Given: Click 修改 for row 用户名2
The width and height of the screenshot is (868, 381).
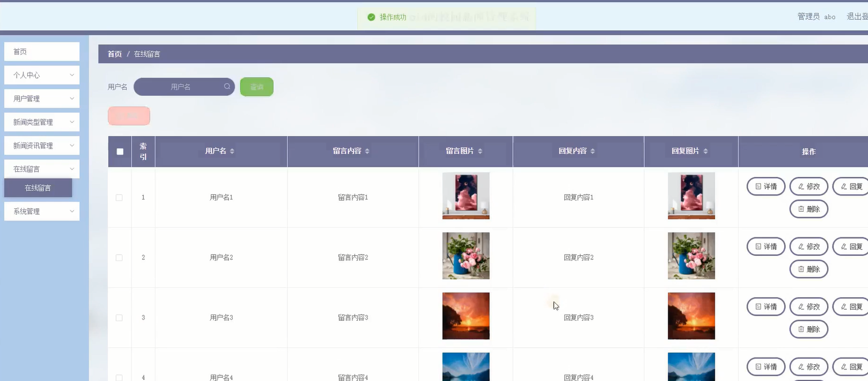Looking at the screenshot, I should pyautogui.click(x=809, y=246).
